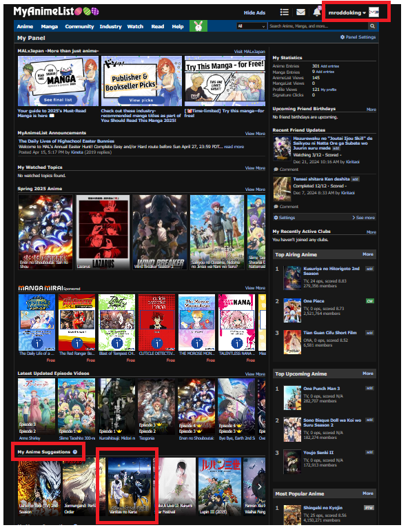Open Daily Lives of Highschool Easter Bunnies
419x532 pixels.
[66, 141]
